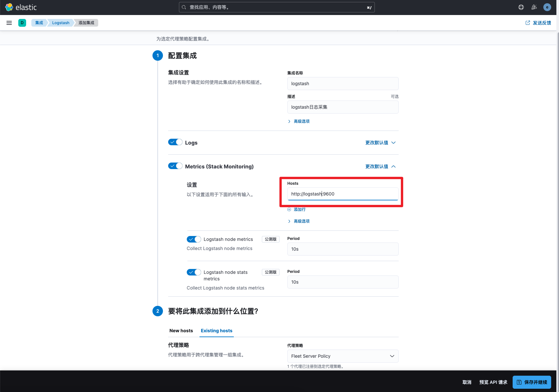
Task: Go to 集成 breadcrumb
Action: [39, 23]
